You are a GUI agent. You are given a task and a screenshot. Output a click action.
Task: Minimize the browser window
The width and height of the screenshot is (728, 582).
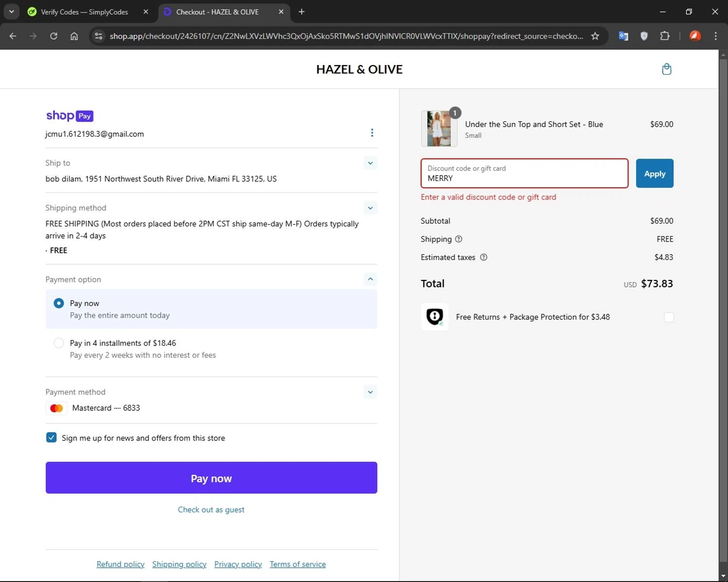[x=662, y=12]
